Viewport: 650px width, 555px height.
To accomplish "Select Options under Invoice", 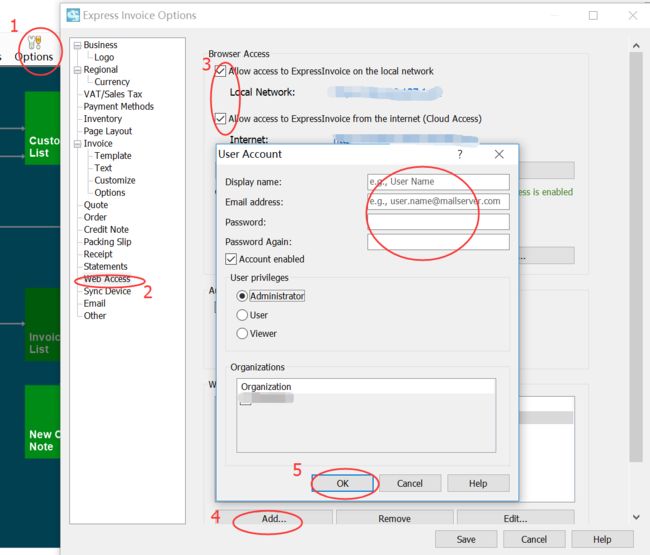I will click(x=110, y=193).
